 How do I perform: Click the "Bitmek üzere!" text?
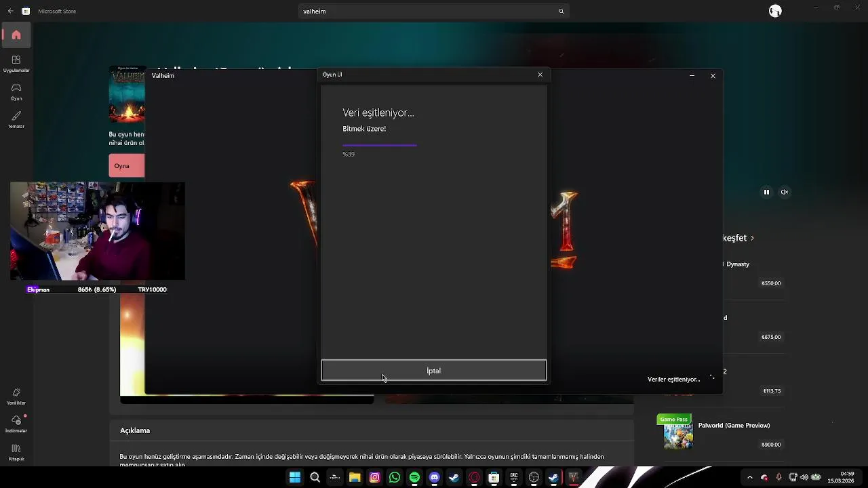click(x=364, y=129)
